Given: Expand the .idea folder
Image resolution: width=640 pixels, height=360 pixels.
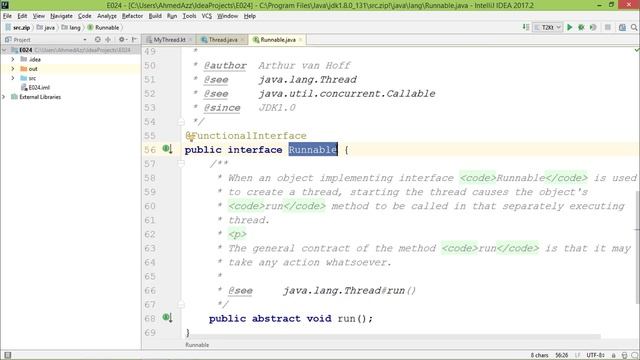Looking at the screenshot, I should click(x=13, y=59).
